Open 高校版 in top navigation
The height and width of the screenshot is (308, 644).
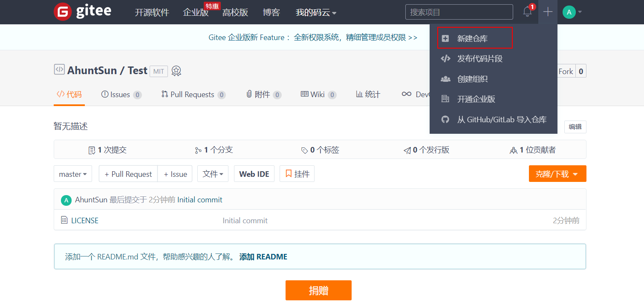pos(235,12)
